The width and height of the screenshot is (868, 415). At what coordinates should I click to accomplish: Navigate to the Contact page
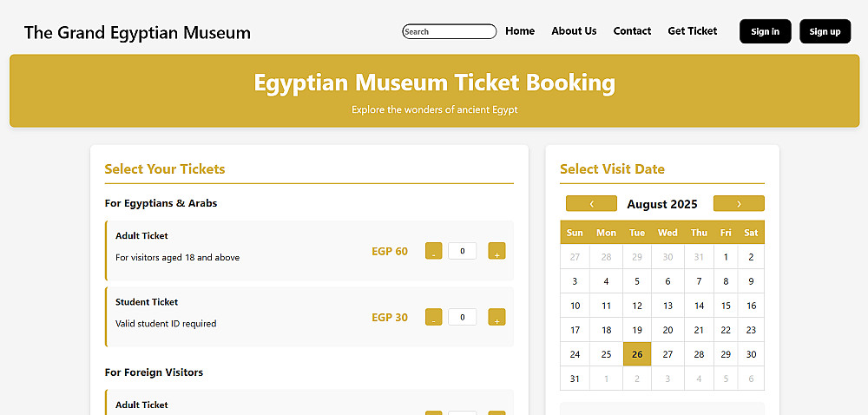tap(632, 31)
